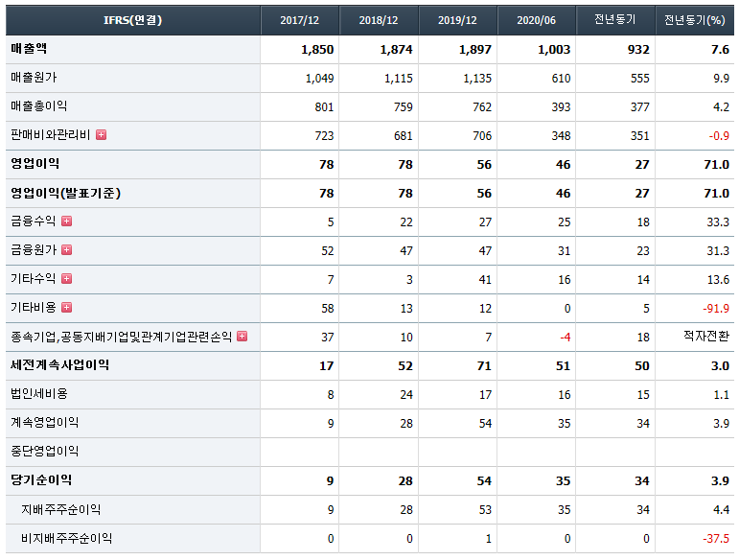
Task: Select the 판매비와관리비 row label
Action: [x=51, y=135]
